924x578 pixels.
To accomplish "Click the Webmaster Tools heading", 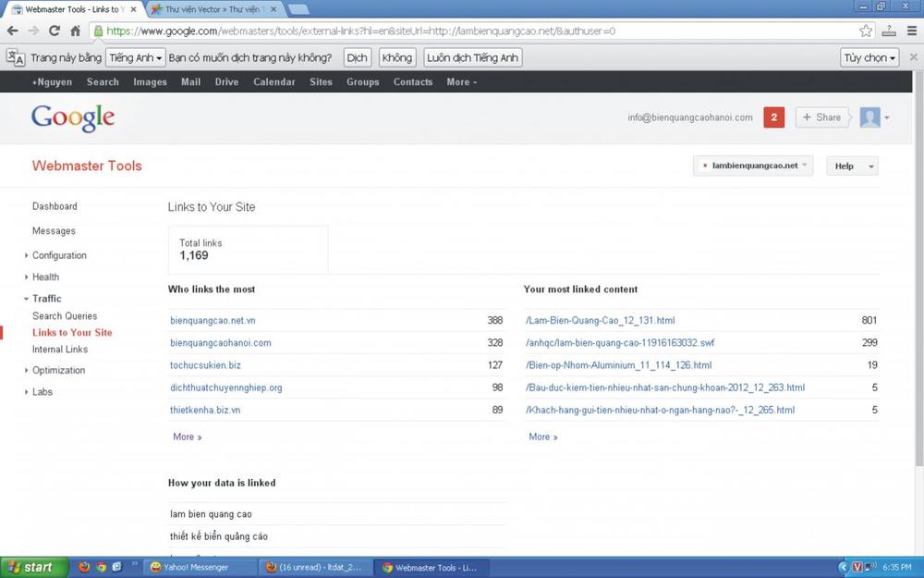I will click(x=87, y=166).
